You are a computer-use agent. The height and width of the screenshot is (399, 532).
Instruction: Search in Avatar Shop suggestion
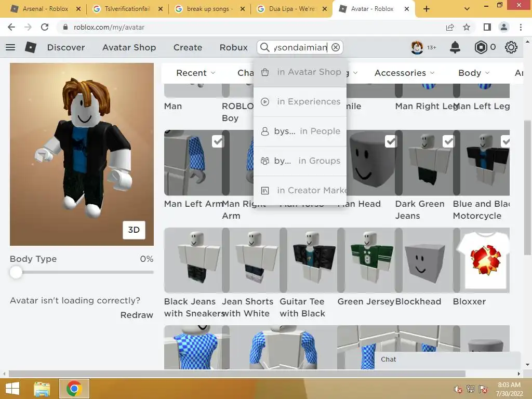tap(300, 72)
